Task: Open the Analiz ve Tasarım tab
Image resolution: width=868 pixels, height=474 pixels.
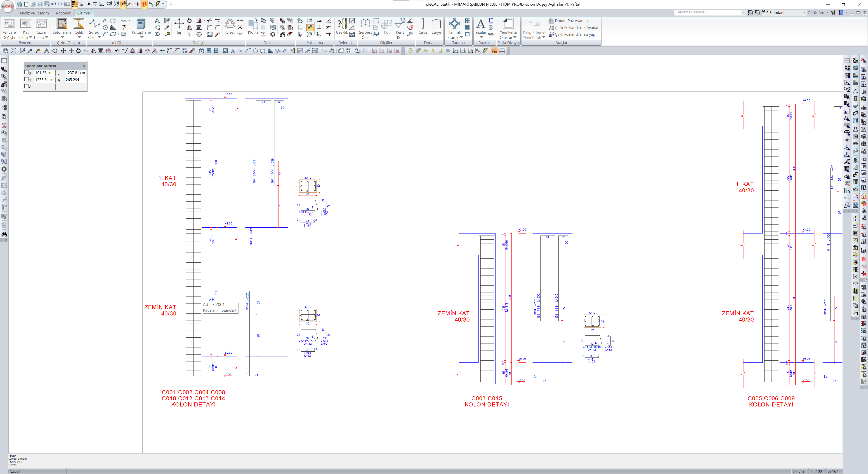Action: [34, 13]
